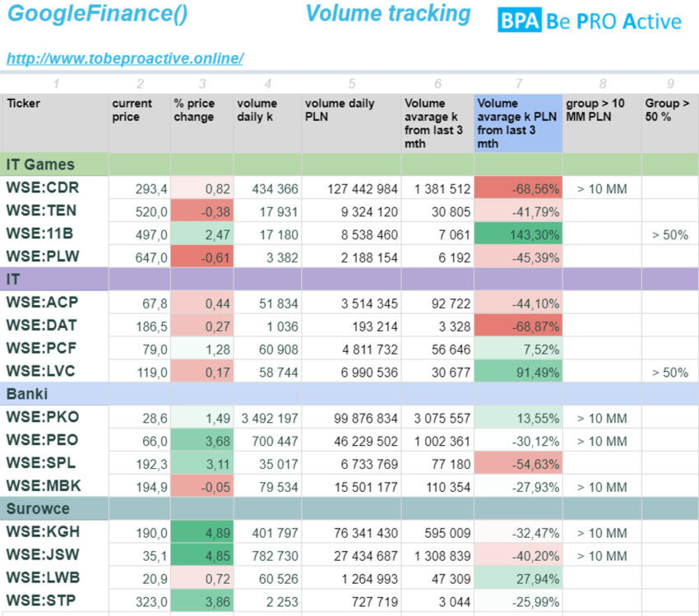Click the > 10 MM cell in MBK row
Image resolution: width=699 pixels, height=616 pixels.
(602, 486)
